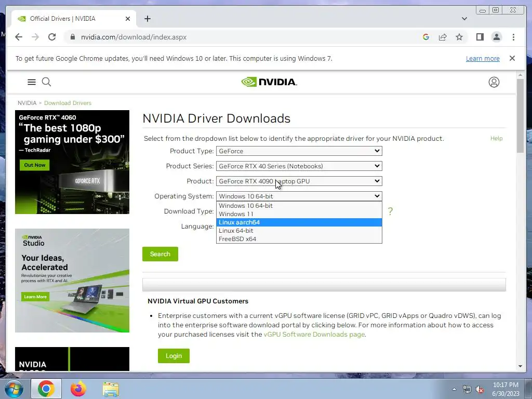Click the taskbar clock
This screenshot has height=399, width=532.
[506, 389]
